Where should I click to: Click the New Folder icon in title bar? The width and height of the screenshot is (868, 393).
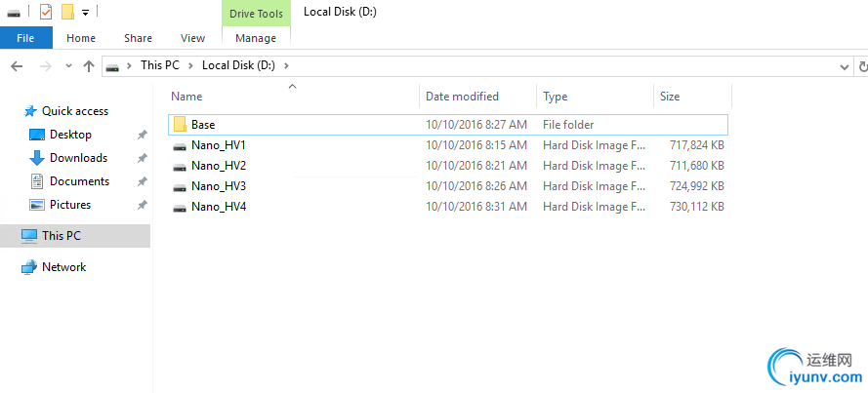[67, 12]
